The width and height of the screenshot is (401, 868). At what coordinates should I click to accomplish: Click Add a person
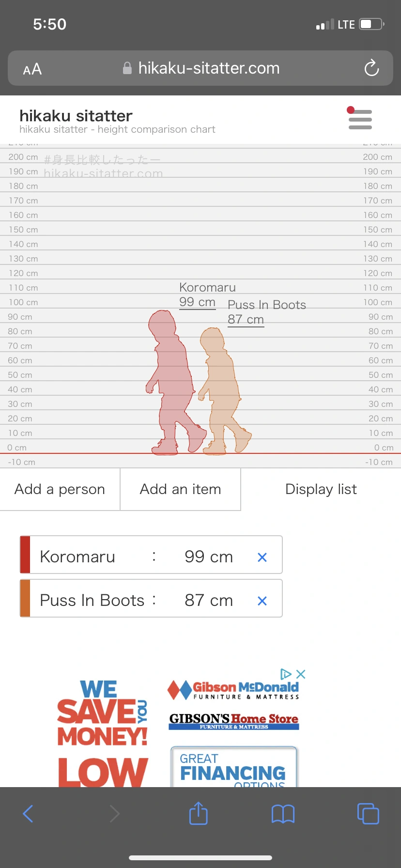pyautogui.click(x=60, y=489)
